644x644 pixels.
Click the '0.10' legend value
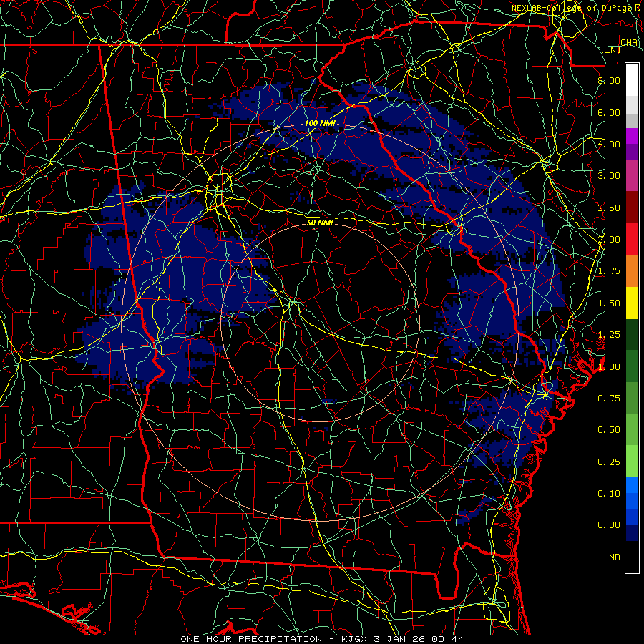coord(609,494)
